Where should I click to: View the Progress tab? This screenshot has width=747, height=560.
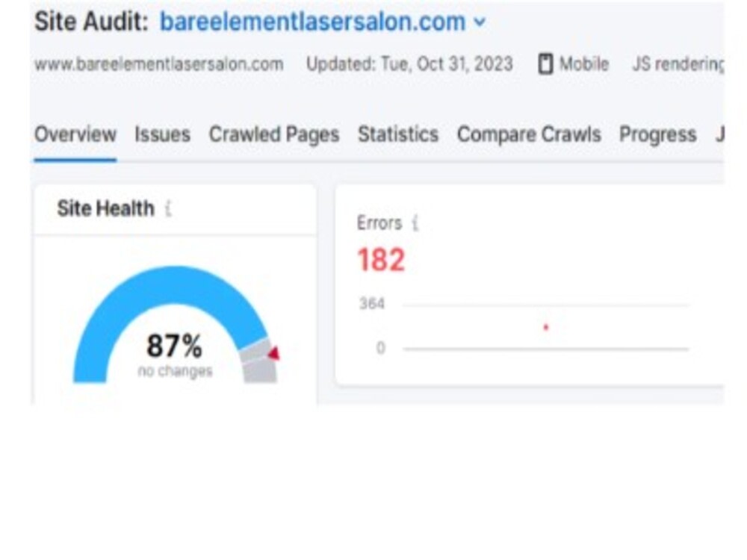657,134
